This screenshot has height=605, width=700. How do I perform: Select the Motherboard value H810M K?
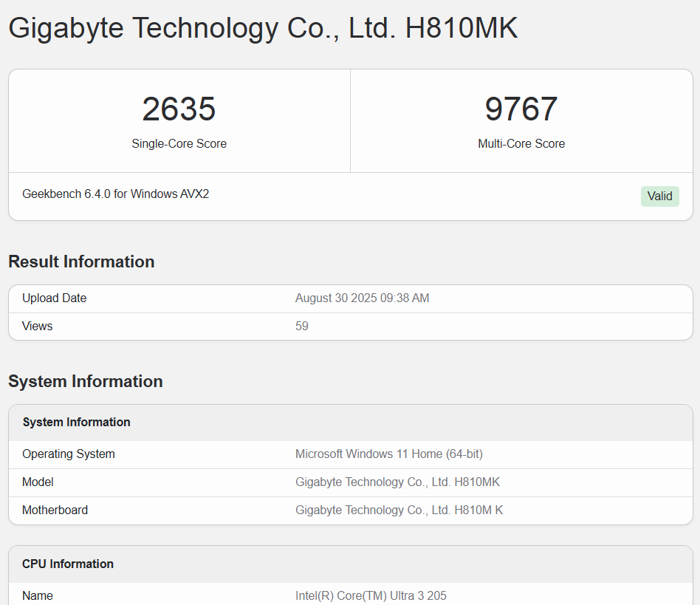[x=399, y=510]
